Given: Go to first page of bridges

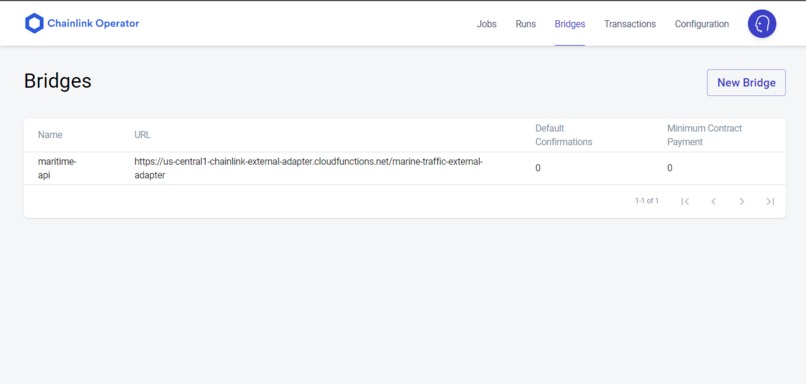Looking at the screenshot, I should (x=685, y=202).
